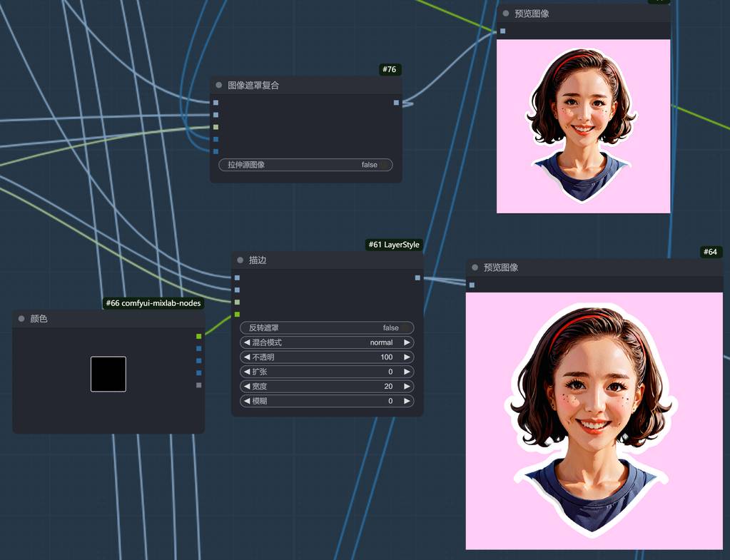This screenshot has height=560, width=730.
Task: Click the 不透明 value field showing 100
Action: tap(327, 357)
